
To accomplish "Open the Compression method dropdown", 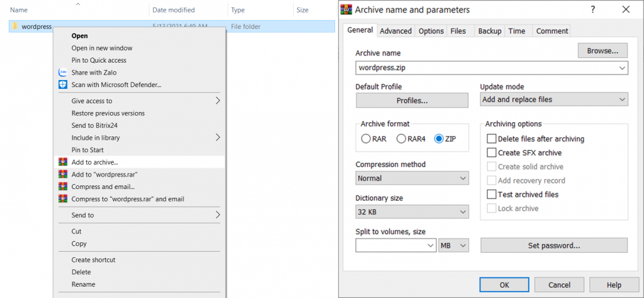I will pyautogui.click(x=412, y=178).
